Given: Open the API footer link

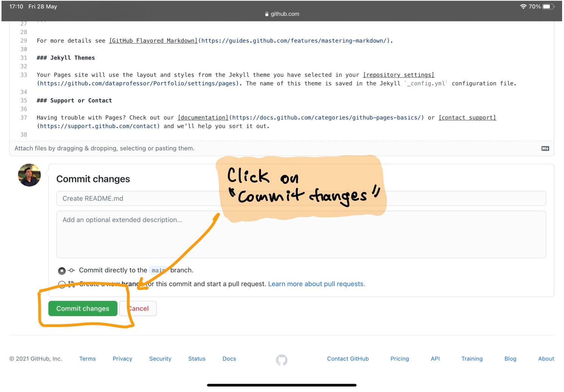Looking at the screenshot, I should (435, 359).
